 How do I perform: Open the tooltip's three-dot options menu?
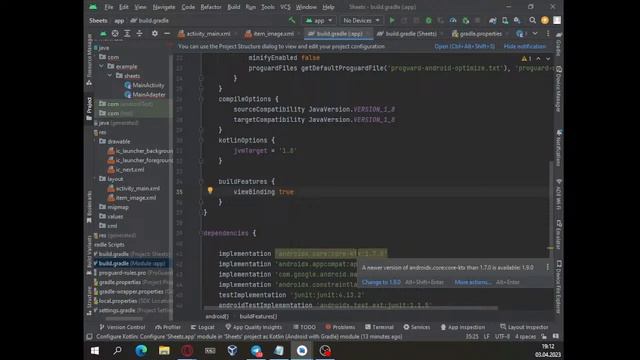click(547, 267)
